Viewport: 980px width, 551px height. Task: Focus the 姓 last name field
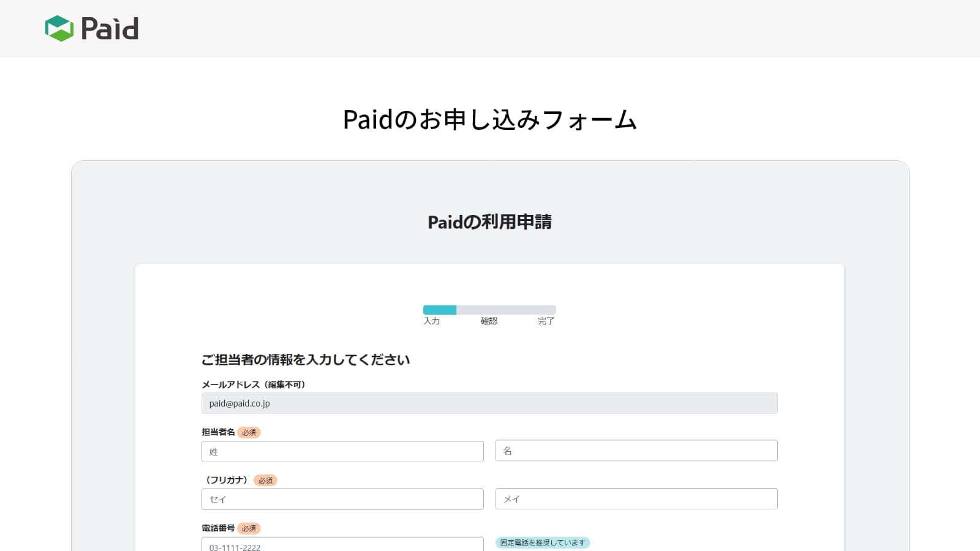click(342, 452)
